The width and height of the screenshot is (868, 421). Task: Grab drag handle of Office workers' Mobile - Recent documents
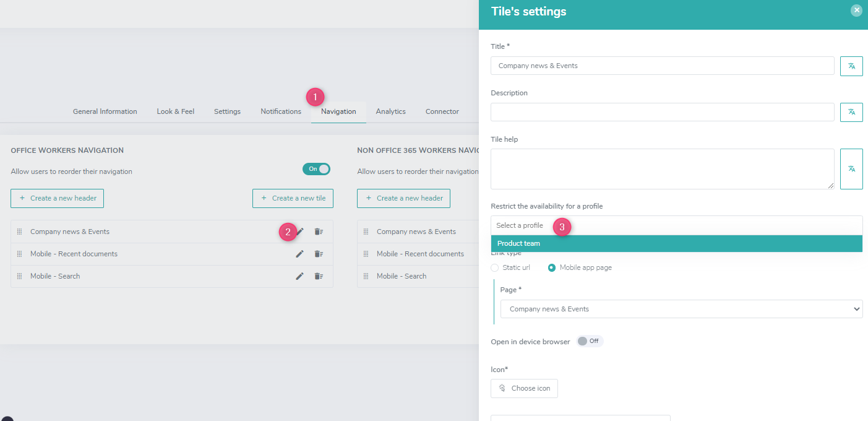[19, 254]
